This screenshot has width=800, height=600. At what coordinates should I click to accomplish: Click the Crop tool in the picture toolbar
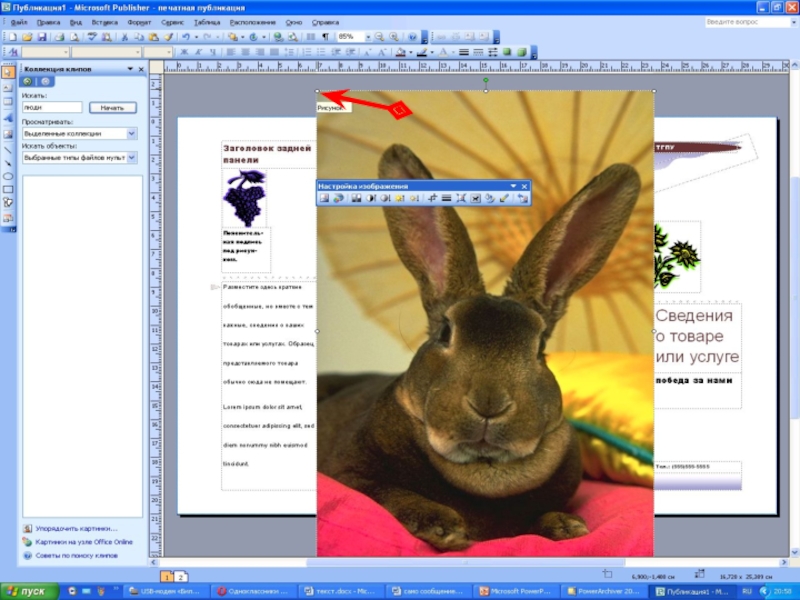tap(433, 199)
